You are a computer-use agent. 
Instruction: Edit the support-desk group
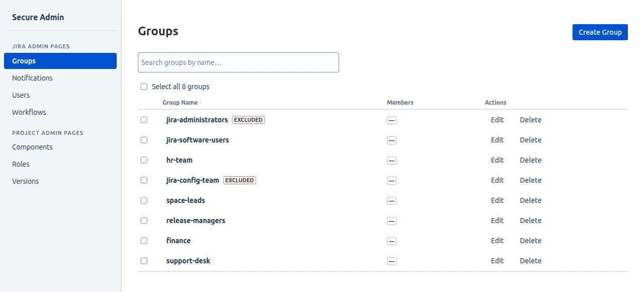point(497,261)
